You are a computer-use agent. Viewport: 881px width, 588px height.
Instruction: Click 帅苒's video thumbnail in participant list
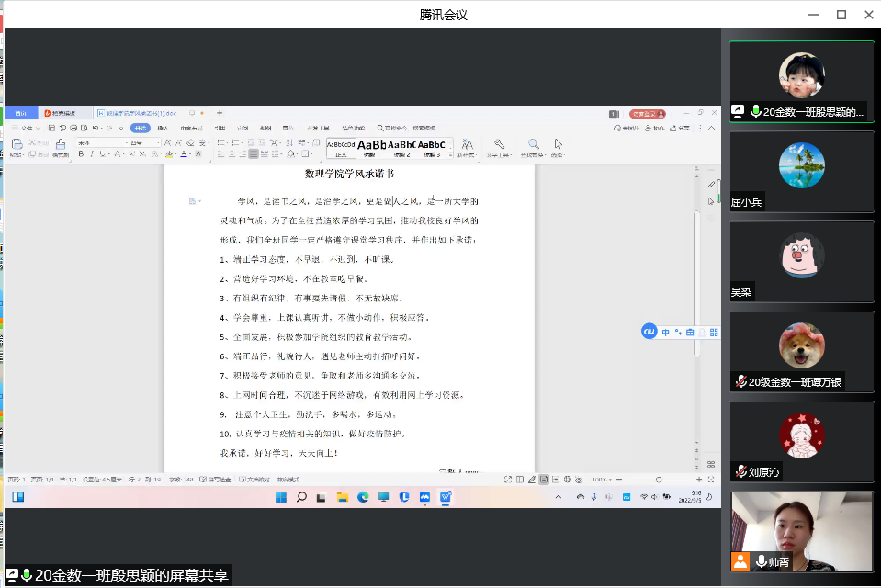point(802,531)
